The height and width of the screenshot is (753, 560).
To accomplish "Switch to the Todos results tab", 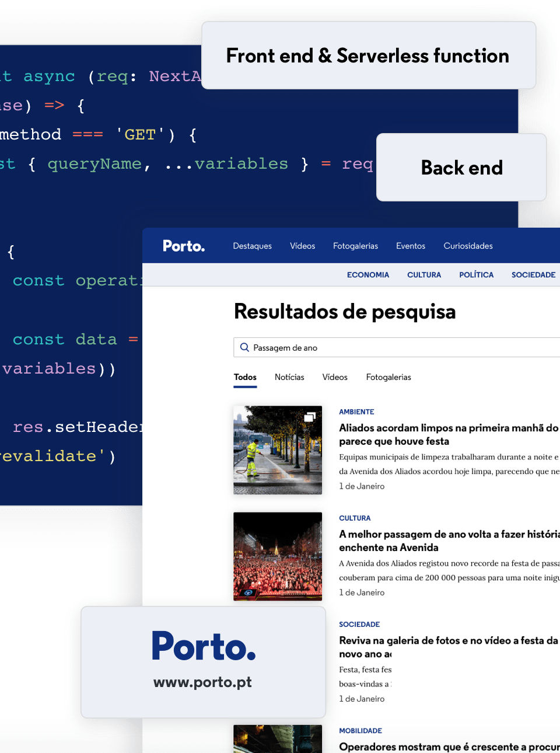I will pyautogui.click(x=245, y=377).
